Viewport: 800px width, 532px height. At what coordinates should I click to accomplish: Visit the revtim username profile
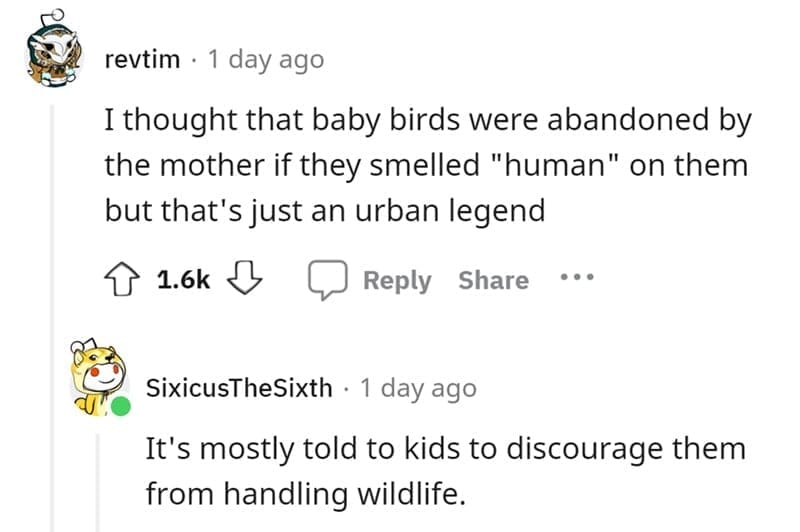(x=143, y=59)
